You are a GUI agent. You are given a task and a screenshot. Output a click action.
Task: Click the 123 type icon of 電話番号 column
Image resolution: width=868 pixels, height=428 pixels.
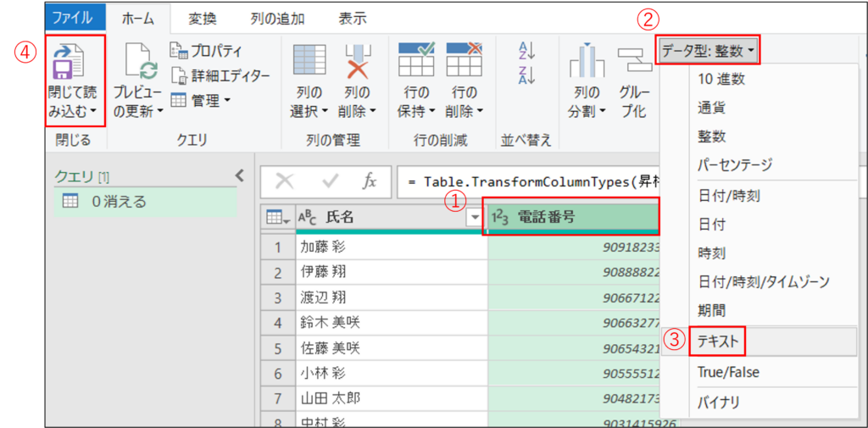tap(500, 218)
